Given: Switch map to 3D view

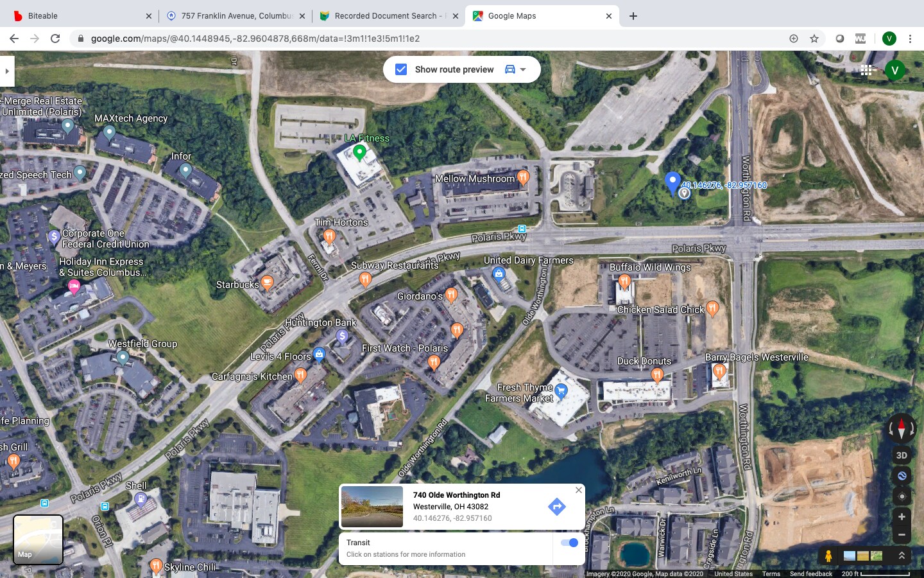Looking at the screenshot, I should (902, 455).
